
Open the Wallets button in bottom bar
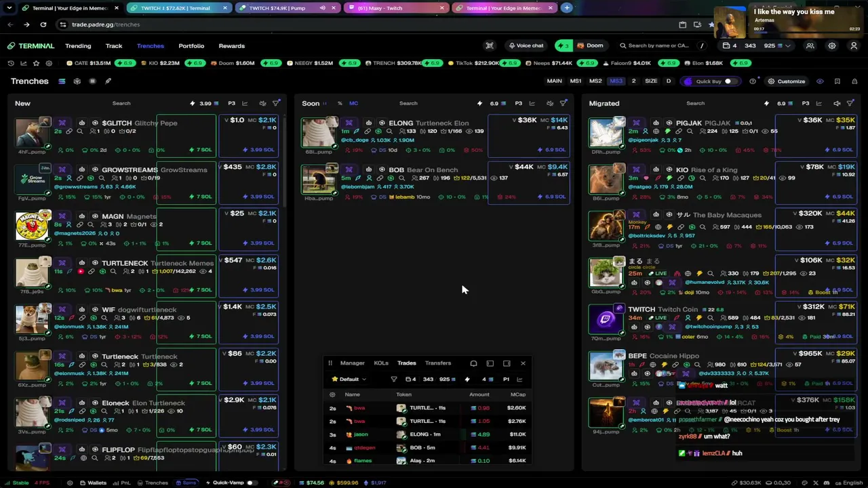pos(93,483)
